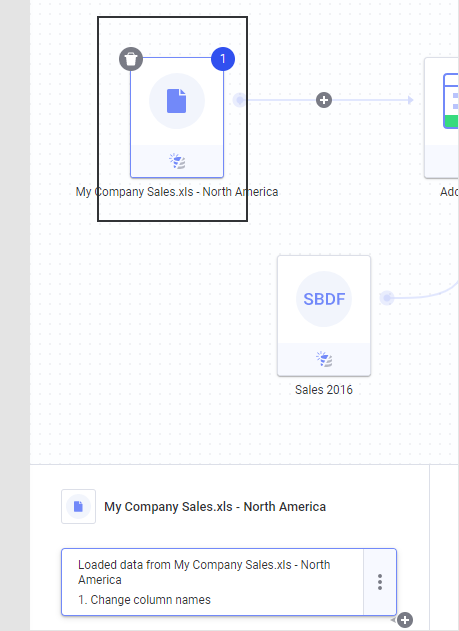Screen dimensions: 459x631
Task: Select the My Company Sales.xls file node icon
Action: (x=177, y=101)
